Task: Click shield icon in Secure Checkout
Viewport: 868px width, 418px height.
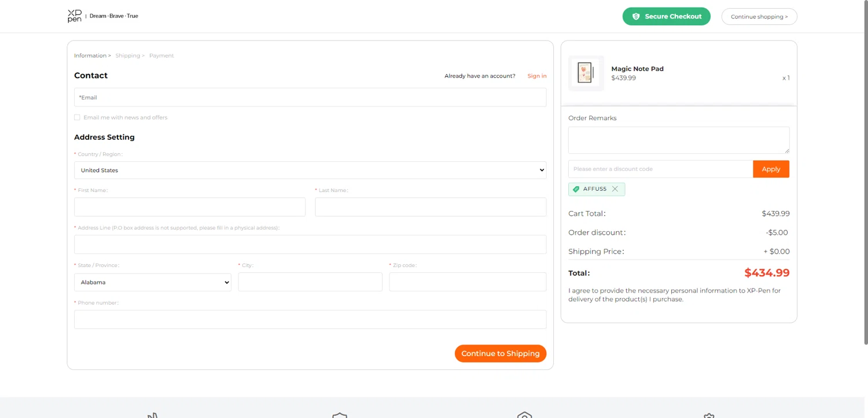Action: (636, 16)
